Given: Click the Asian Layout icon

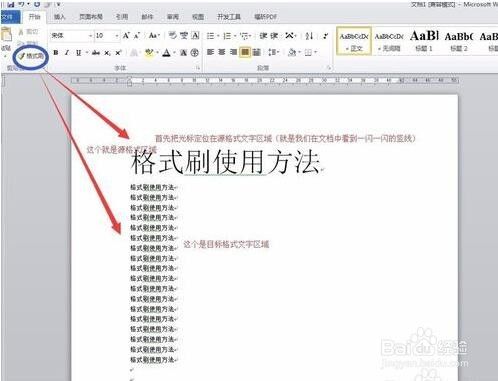Looking at the screenshot, I should point(290,35).
